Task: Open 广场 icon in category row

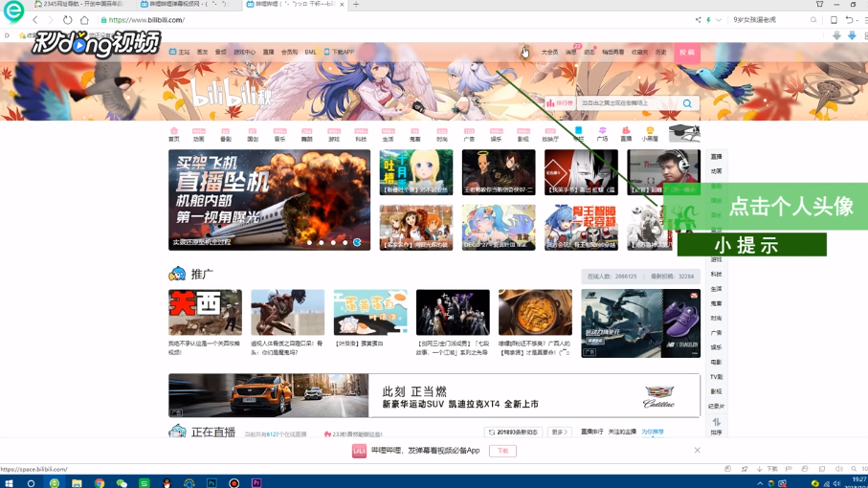Action: pyautogui.click(x=602, y=135)
